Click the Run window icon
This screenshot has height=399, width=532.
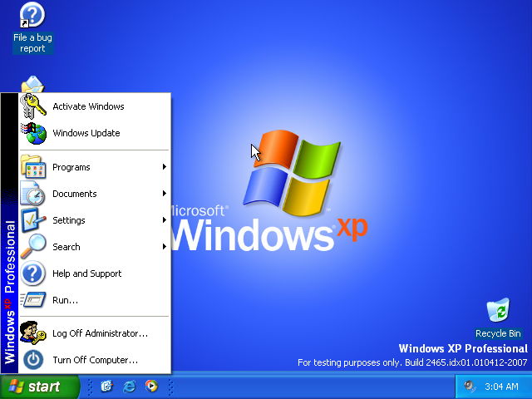click(33, 300)
